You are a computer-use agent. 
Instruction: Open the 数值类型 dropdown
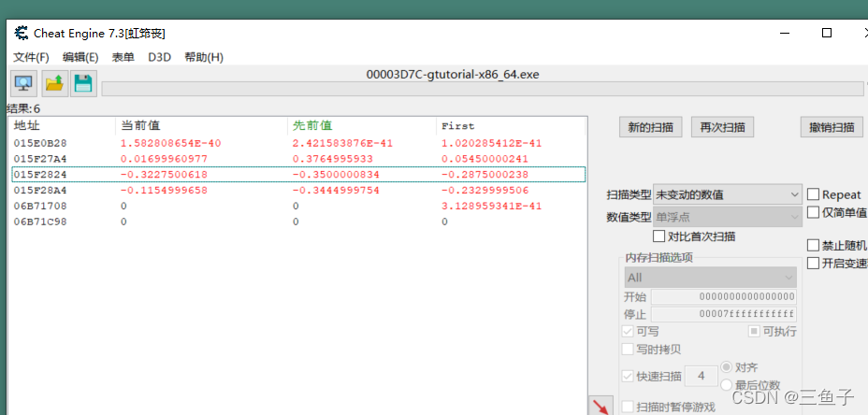click(x=728, y=217)
